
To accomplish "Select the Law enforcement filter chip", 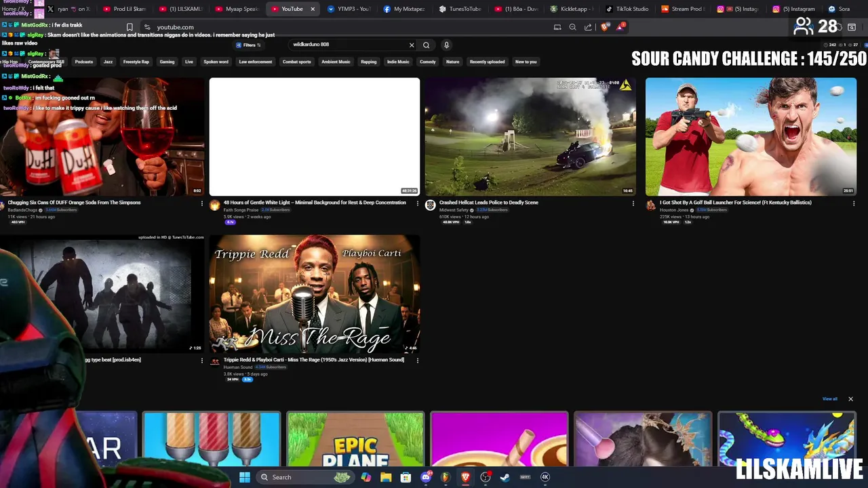I will (256, 62).
